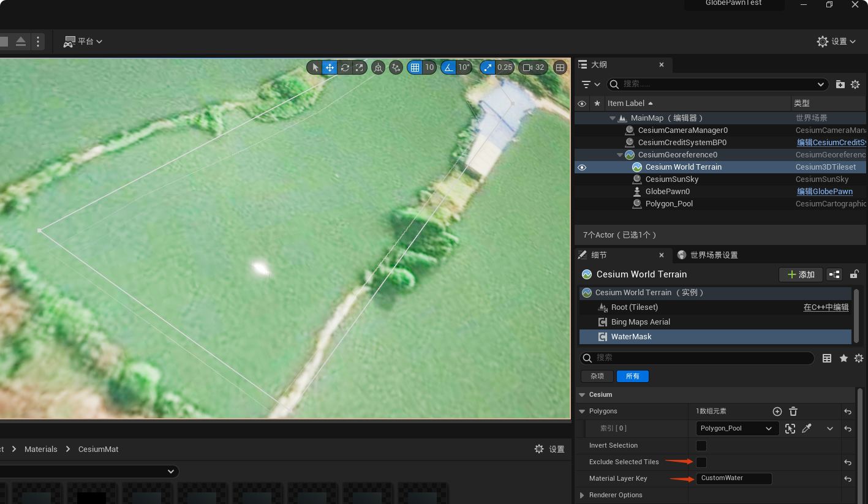Expand the Renderer Options section

tap(582, 495)
